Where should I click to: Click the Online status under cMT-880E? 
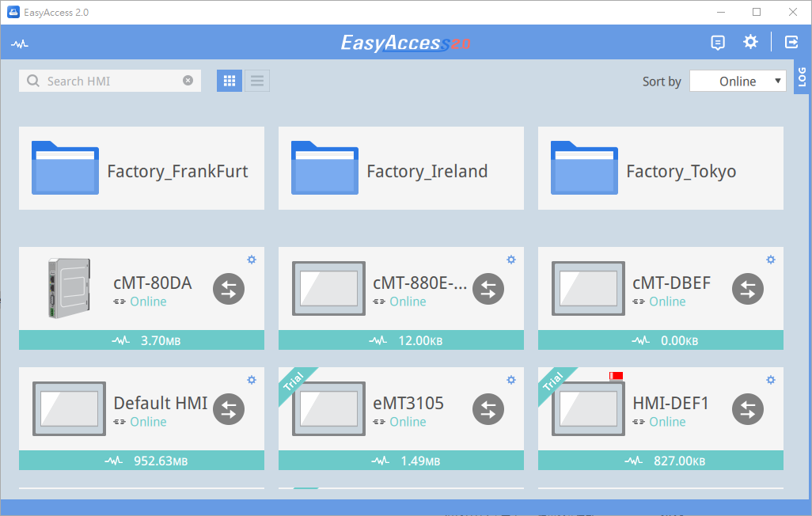coord(408,302)
